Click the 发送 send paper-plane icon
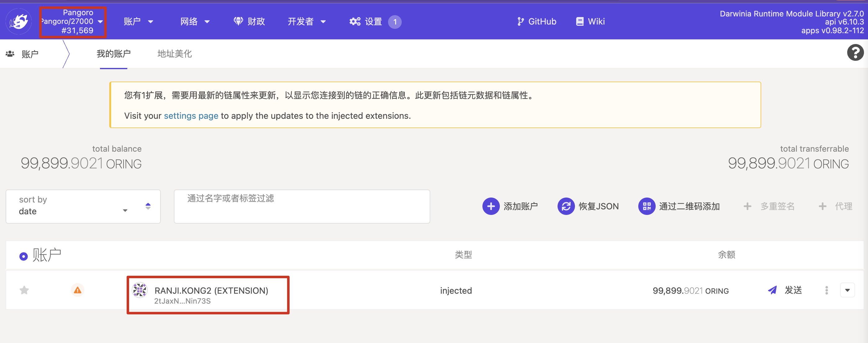 [x=772, y=290]
